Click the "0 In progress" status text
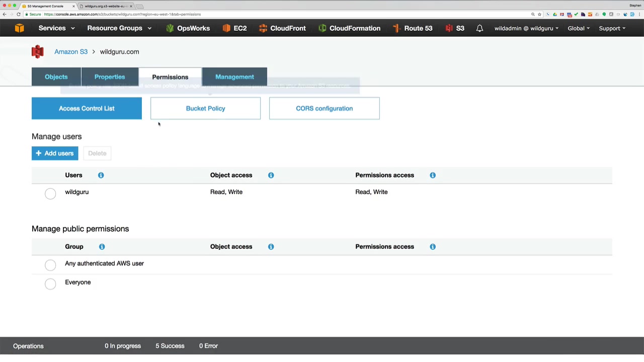 123,346
